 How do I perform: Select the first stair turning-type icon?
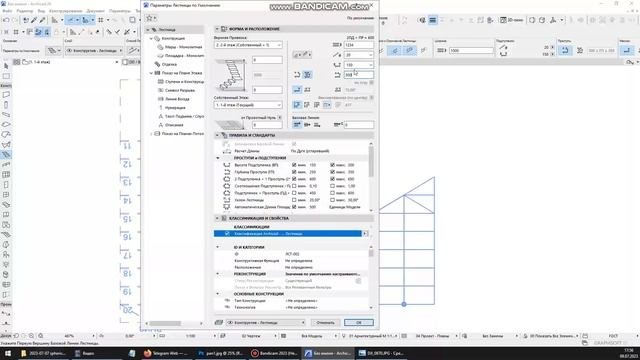click(297, 75)
